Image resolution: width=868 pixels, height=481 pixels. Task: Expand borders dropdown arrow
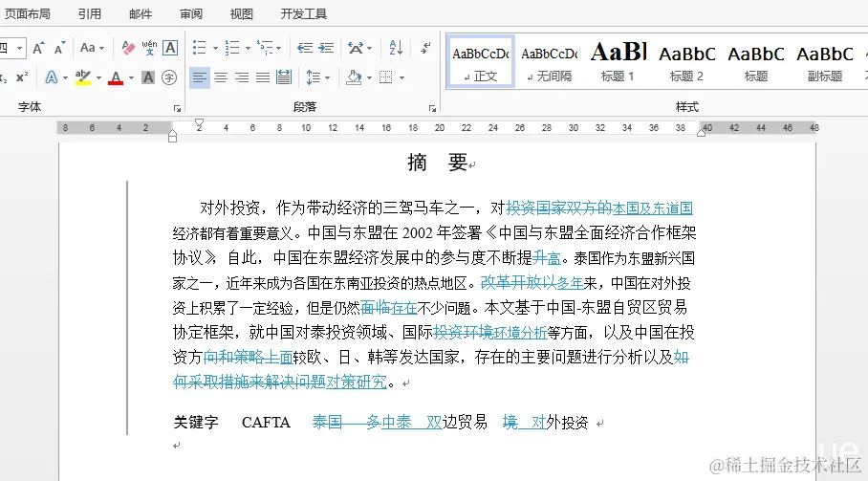(401, 78)
